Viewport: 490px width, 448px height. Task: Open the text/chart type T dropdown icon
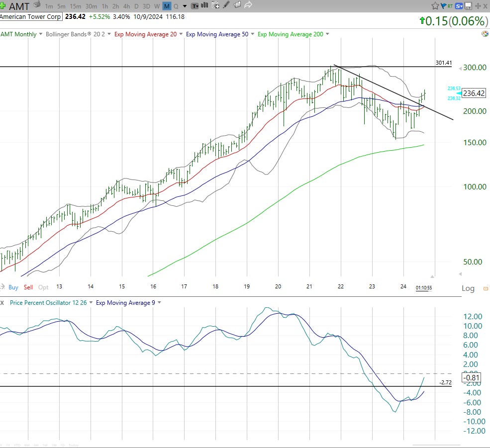coord(195,5)
